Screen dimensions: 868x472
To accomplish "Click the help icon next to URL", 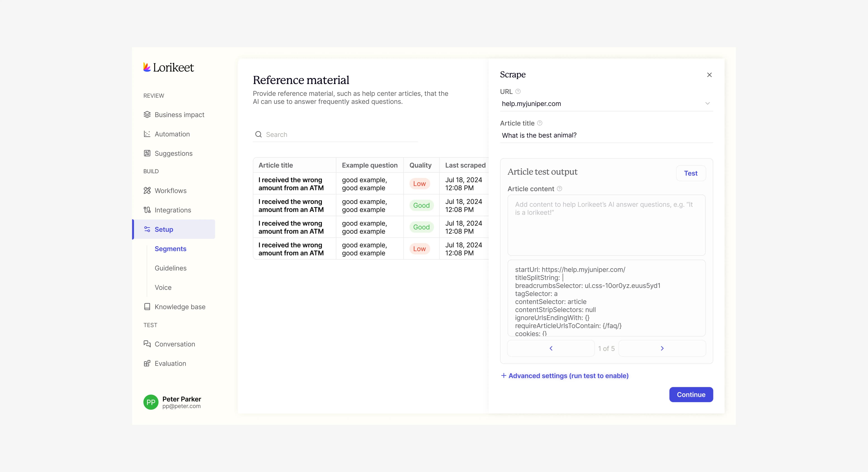I will 518,91.
